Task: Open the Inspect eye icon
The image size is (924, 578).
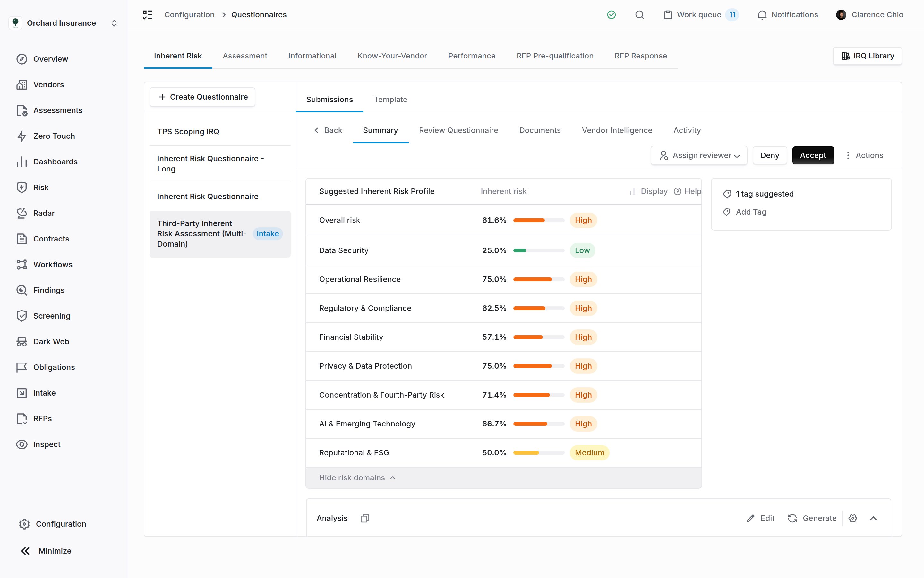Action: (x=22, y=444)
